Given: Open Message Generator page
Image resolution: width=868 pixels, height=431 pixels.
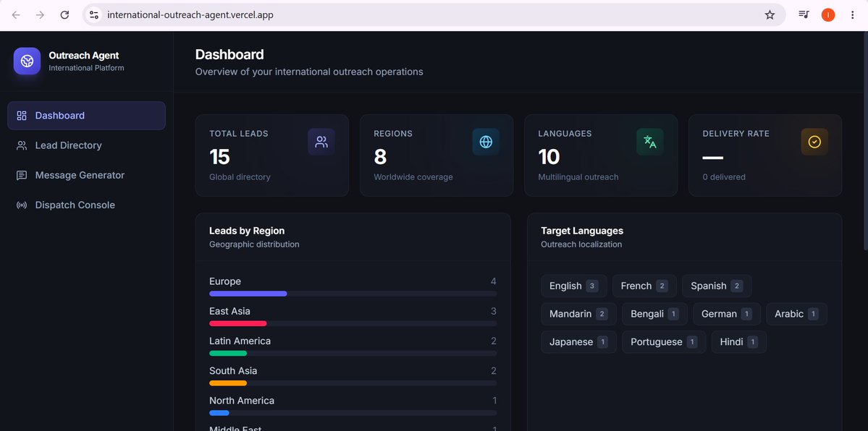Looking at the screenshot, I should (x=86, y=176).
